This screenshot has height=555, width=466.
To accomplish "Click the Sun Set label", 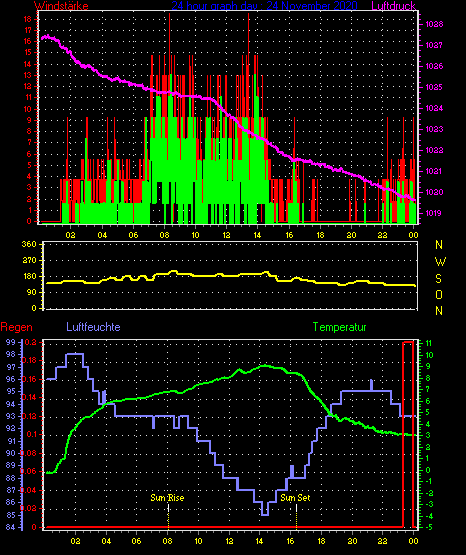I will click(x=295, y=498).
